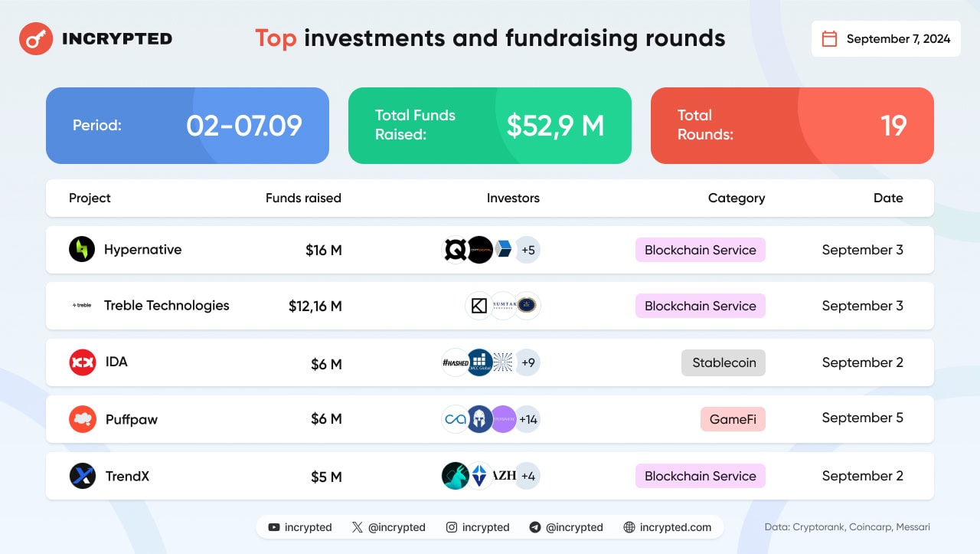Click the calendar icon beside the date
The height and width of the screenshot is (554, 980).
[x=829, y=39]
